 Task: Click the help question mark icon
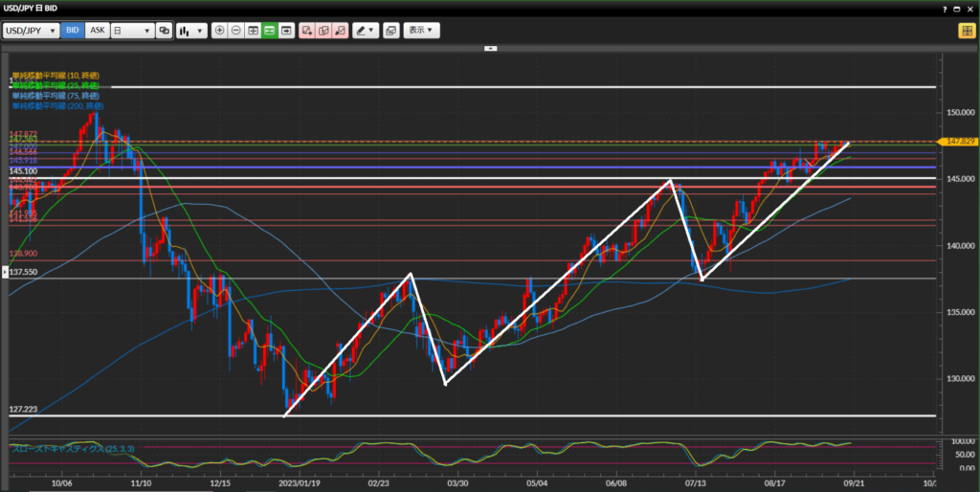(x=945, y=9)
